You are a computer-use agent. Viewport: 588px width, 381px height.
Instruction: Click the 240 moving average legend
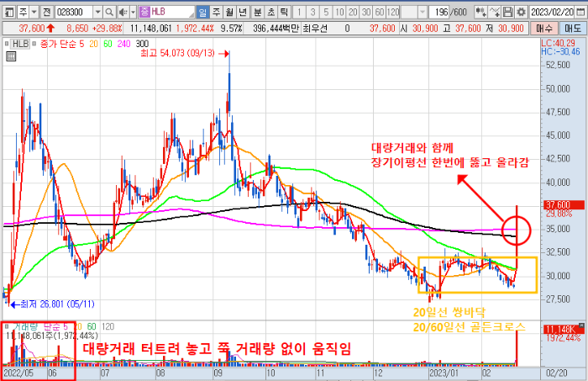click(123, 44)
